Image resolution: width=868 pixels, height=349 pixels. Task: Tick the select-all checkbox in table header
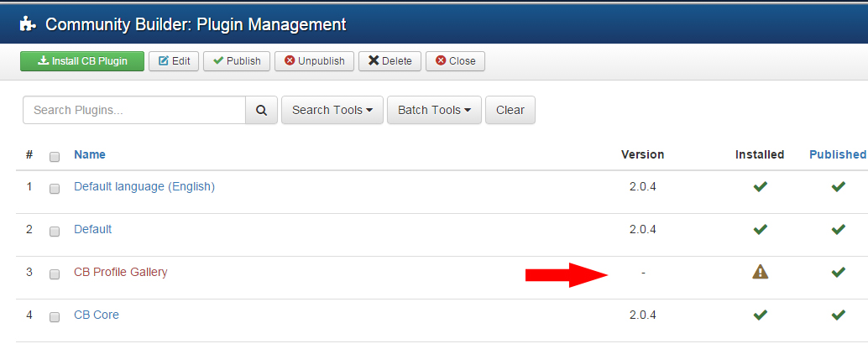point(55,156)
